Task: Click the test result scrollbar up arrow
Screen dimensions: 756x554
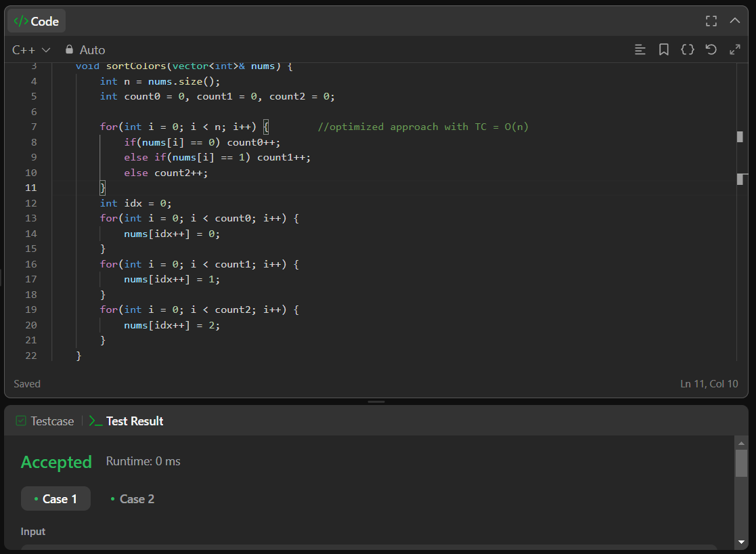Action: [x=741, y=443]
